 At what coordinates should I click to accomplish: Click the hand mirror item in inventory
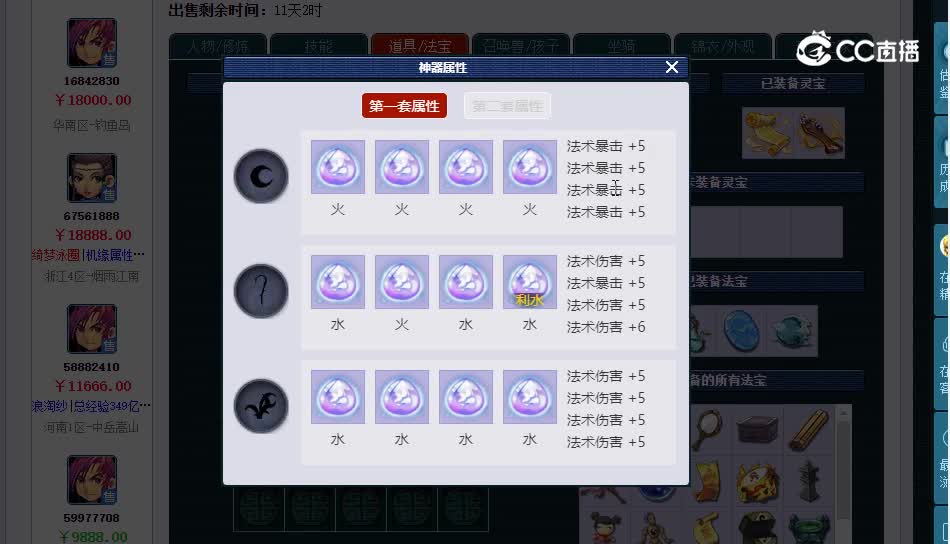click(x=707, y=430)
